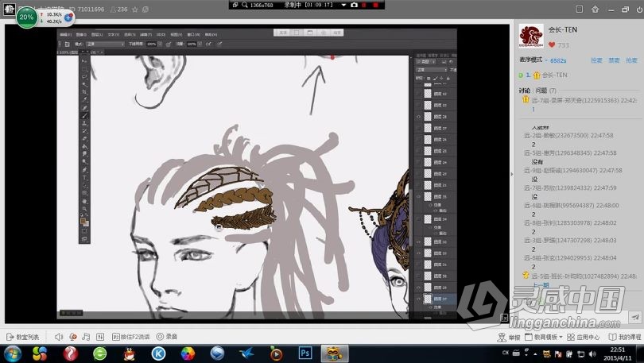Click the 禁麦 link
644x363 pixels.
click(614, 60)
